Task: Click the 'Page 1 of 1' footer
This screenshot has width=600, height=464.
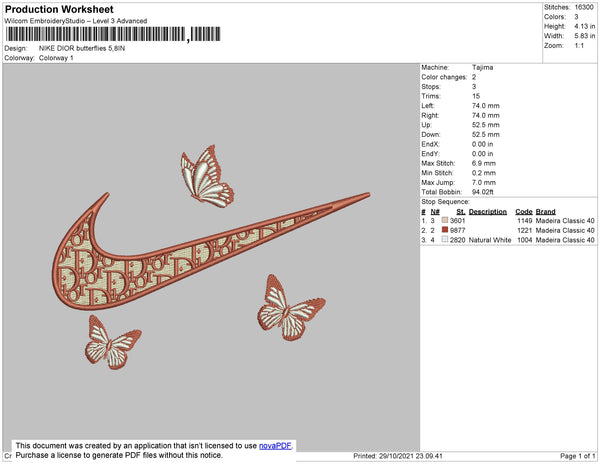Action: (577, 456)
